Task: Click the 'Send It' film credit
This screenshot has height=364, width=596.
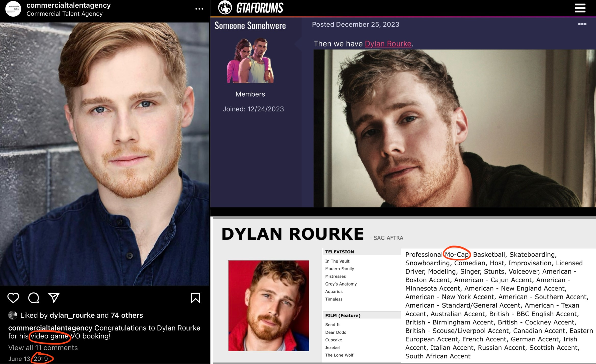Action: pos(332,325)
